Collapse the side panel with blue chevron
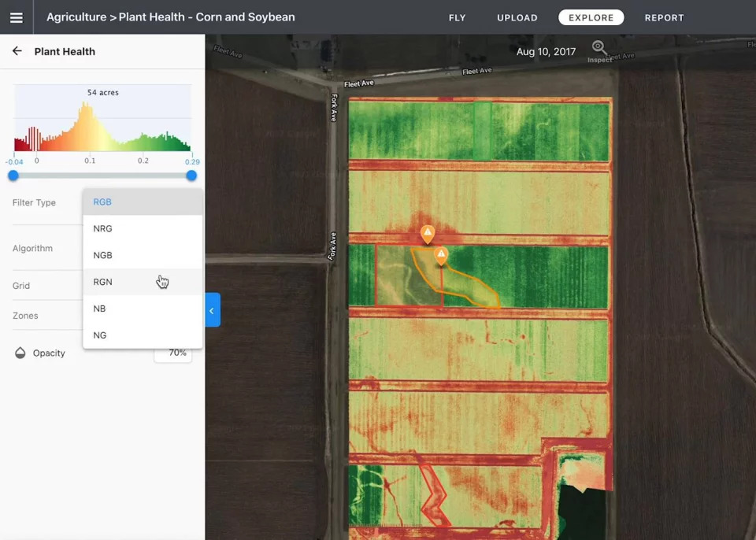The height and width of the screenshot is (540, 756). click(212, 310)
